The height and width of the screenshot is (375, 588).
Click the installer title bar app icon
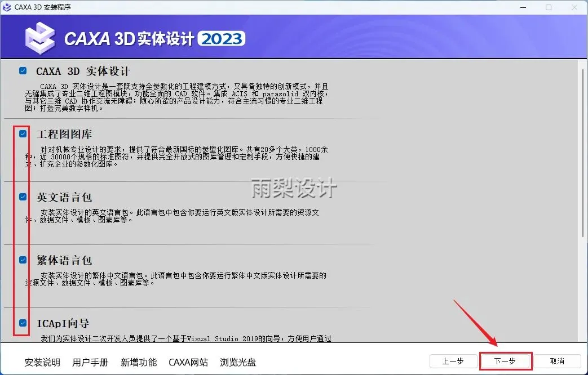tap(6, 7)
